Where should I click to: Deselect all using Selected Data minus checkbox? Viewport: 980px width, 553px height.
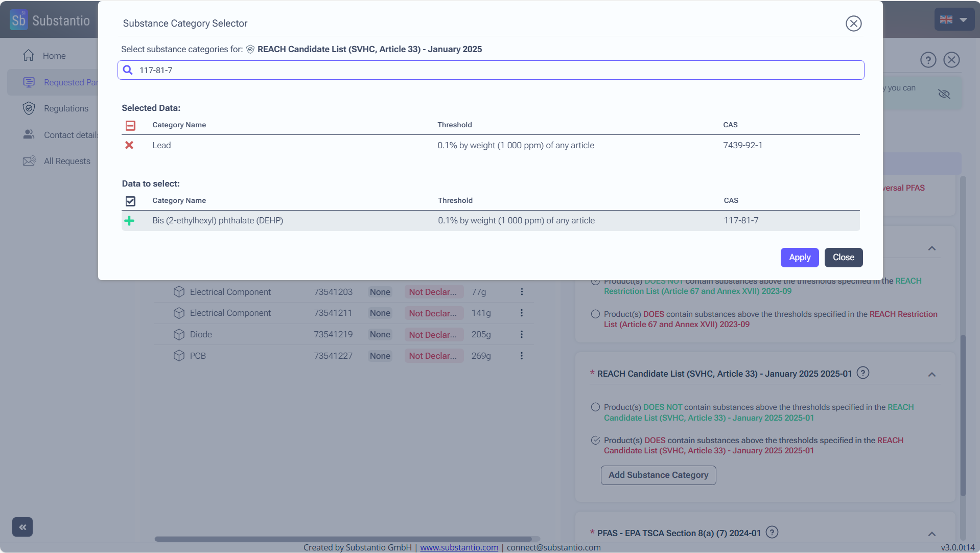130,125
